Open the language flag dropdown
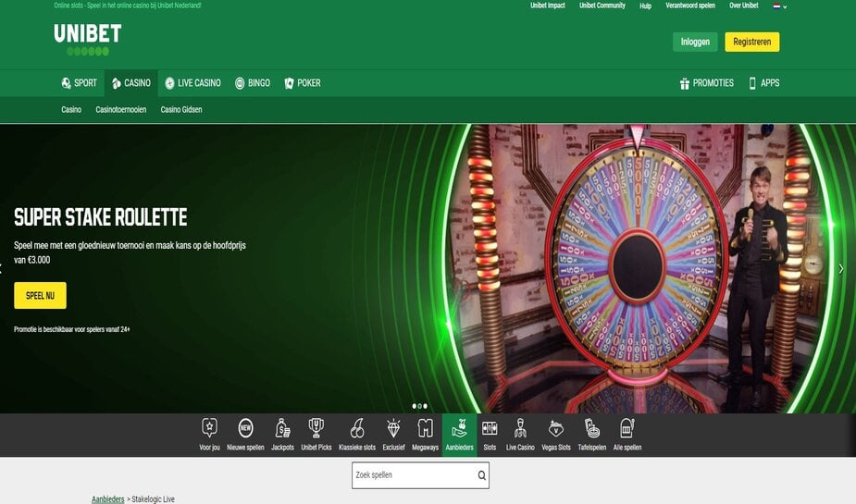Image resolution: width=856 pixels, height=504 pixels. click(779, 6)
